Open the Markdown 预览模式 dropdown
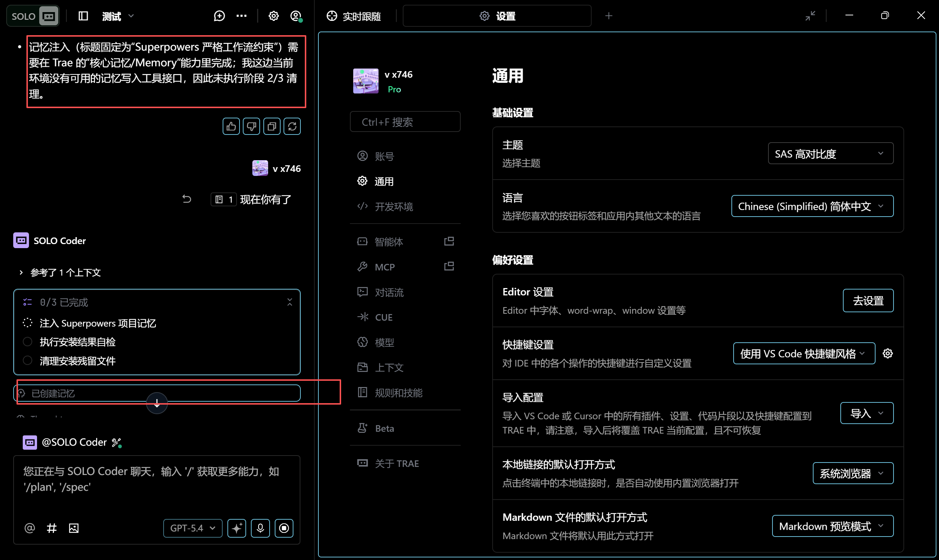The image size is (939, 560). pyautogui.click(x=833, y=526)
